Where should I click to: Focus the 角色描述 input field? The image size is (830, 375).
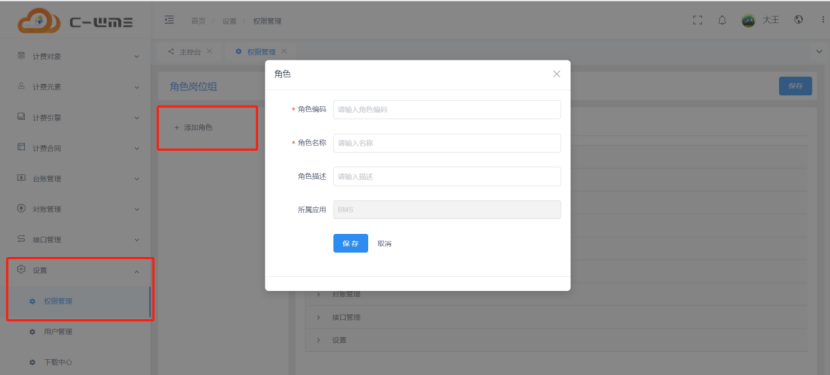(x=447, y=176)
